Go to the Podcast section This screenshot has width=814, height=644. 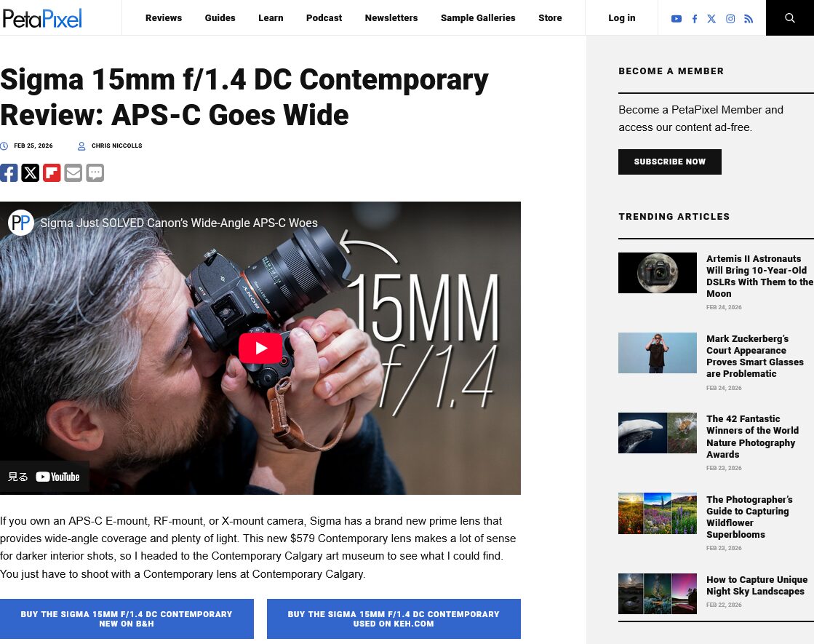tap(324, 17)
